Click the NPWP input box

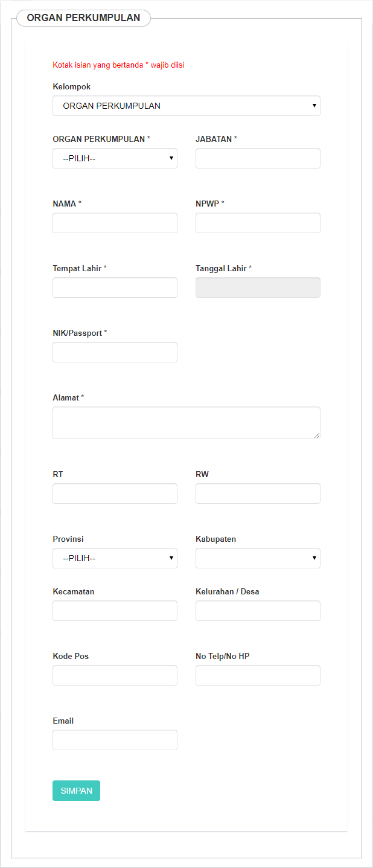[x=258, y=223]
